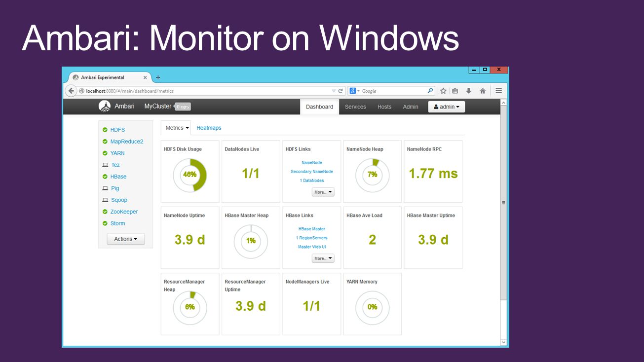Click the bookmark star icon
The height and width of the screenshot is (362, 644).
[443, 91]
